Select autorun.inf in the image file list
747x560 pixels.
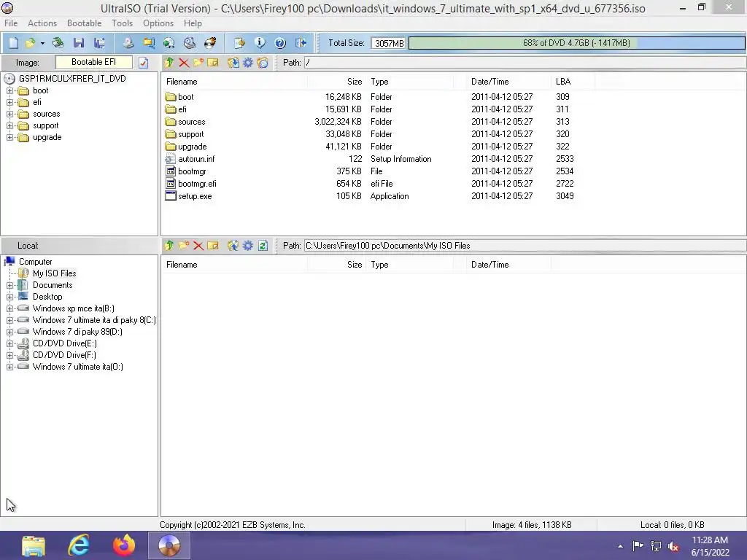point(196,159)
